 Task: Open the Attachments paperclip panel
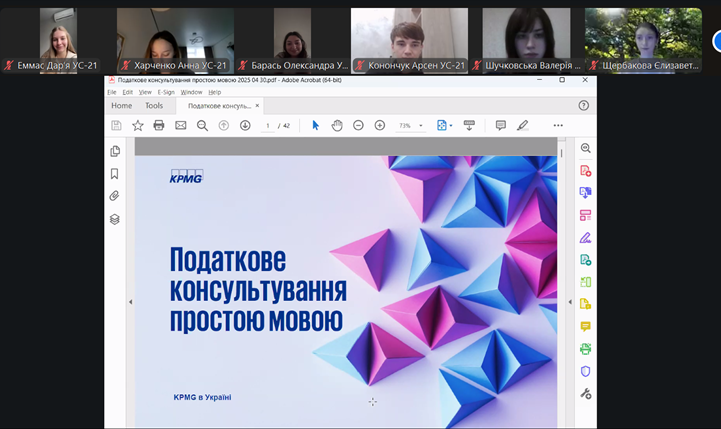pyautogui.click(x=115, y=196)
